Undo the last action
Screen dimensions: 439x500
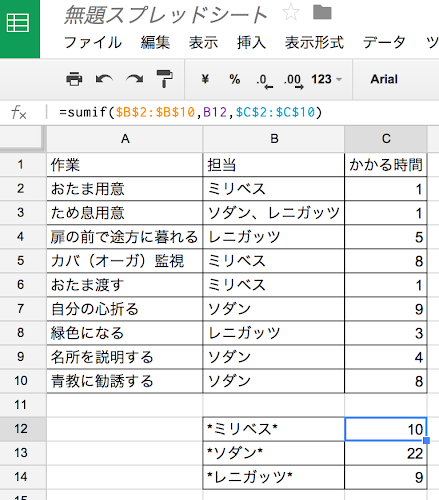tap(104, 79)
